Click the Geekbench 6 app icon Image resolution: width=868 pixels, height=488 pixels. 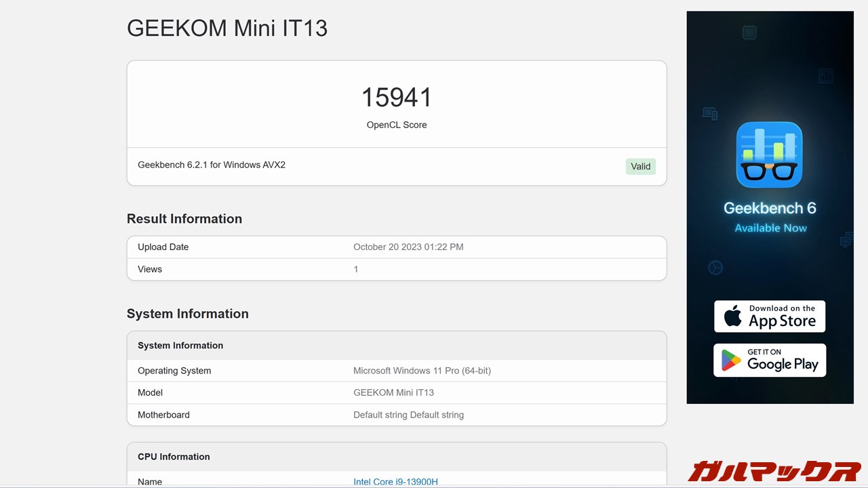click(x=770, y=154)
